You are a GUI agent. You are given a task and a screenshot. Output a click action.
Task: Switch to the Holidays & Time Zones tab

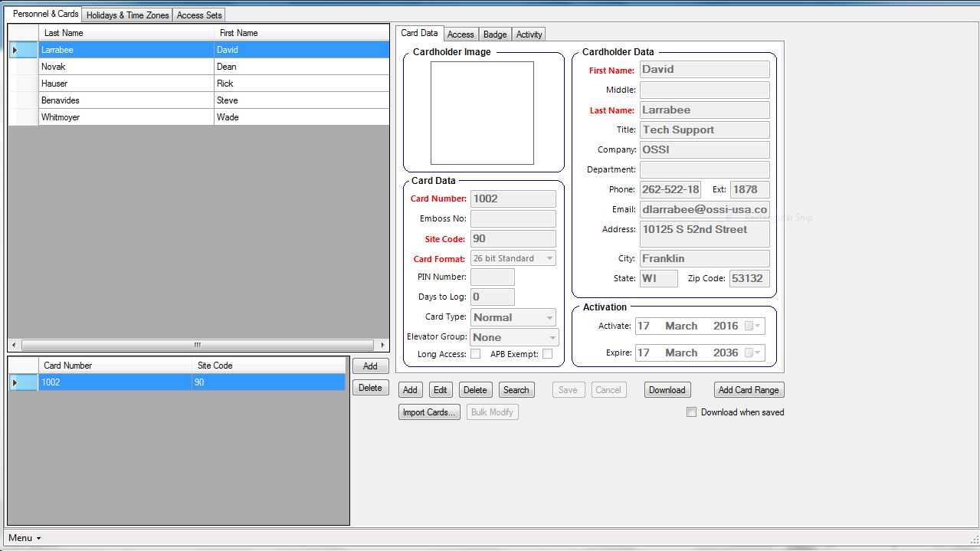[127, 15]
